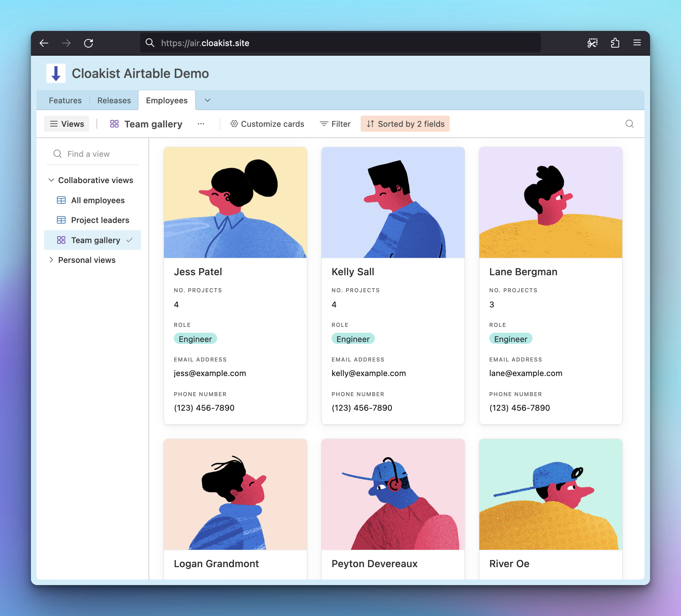Expand the tables dropdown chevron next to Employees
Image resolution: width=681 pixels, height=616 pixels.
[x=208, y=100]
